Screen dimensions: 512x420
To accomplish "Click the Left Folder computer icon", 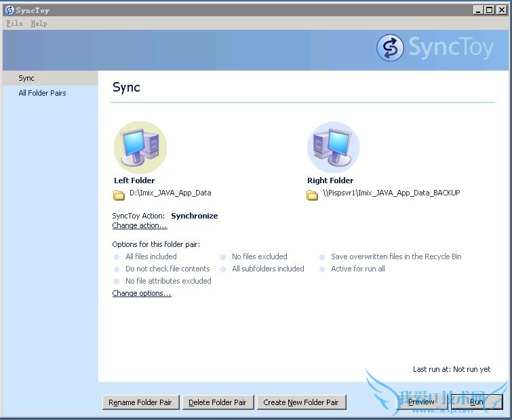I will point(140,148).
